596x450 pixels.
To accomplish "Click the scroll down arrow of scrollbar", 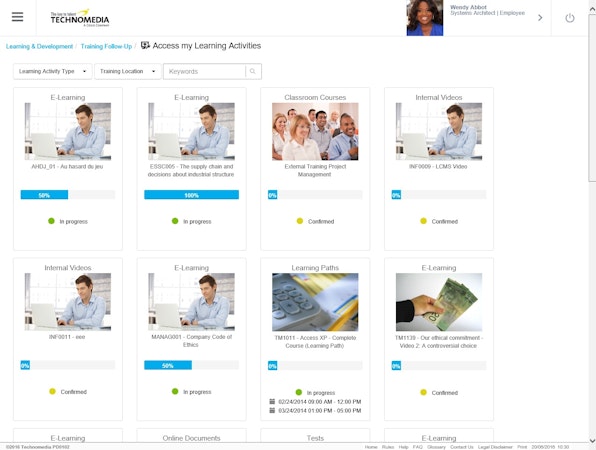I will click(x=592, y=440).
